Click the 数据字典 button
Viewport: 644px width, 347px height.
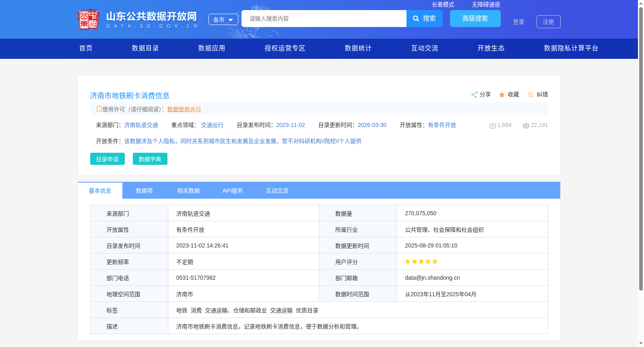pos(150,159)
